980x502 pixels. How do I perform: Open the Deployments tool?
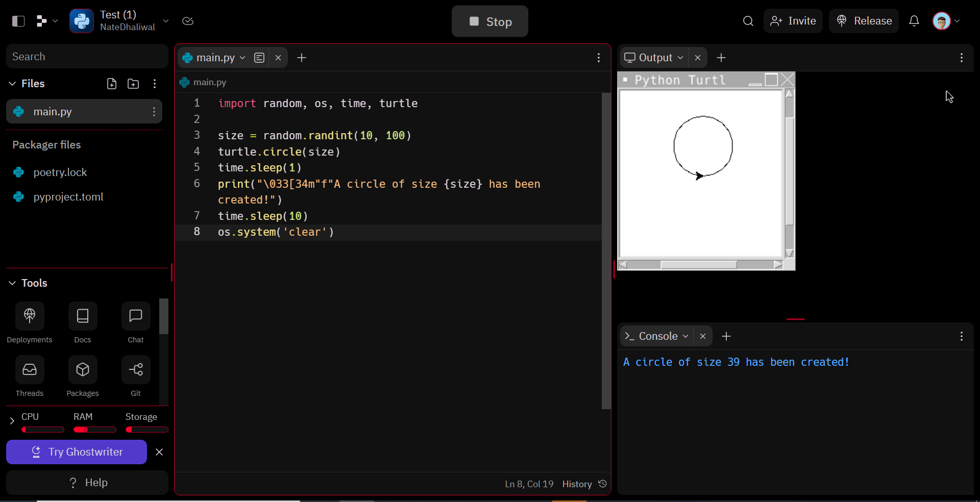(x=30, y=316)
